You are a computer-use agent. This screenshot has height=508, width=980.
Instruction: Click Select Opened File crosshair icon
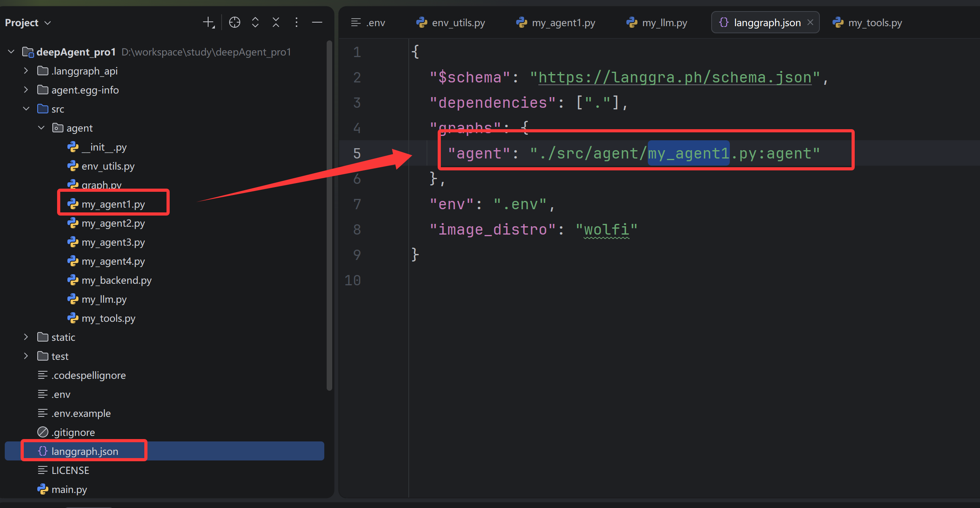[x=235, y=23]
